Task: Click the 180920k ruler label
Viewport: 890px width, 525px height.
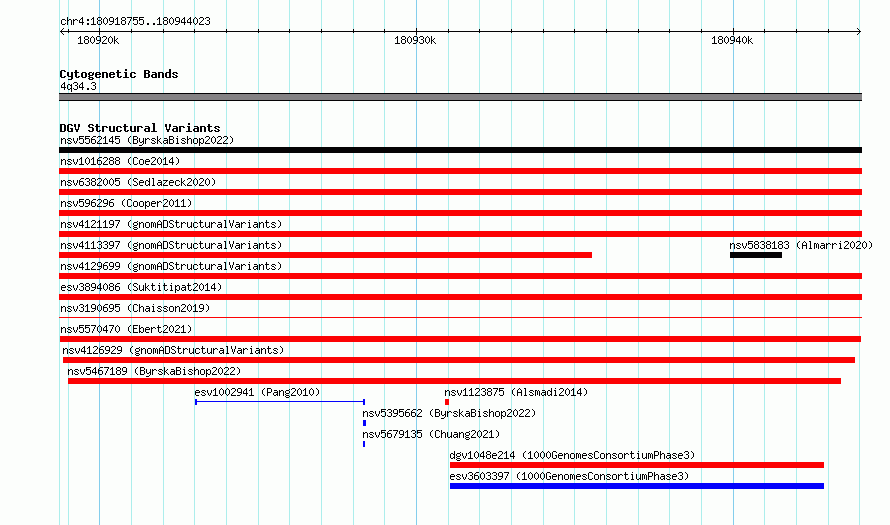Action: pyautogui.click(x=98, y=40)
